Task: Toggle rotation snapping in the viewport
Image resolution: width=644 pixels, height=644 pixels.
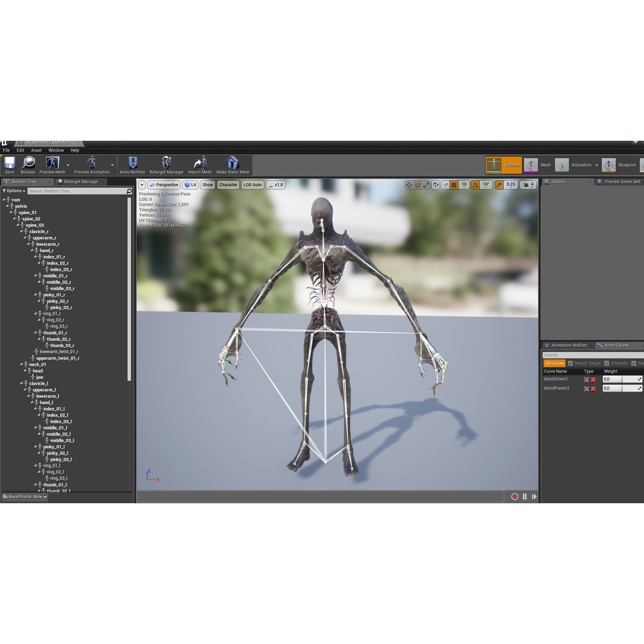Action: tap(475, 185)
